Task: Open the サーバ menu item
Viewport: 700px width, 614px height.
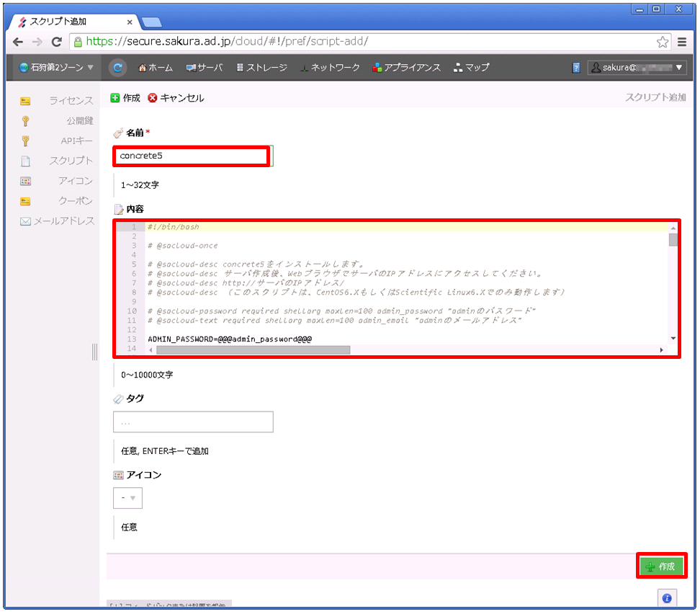Action: pyautogui.click(x=205, y=68)
